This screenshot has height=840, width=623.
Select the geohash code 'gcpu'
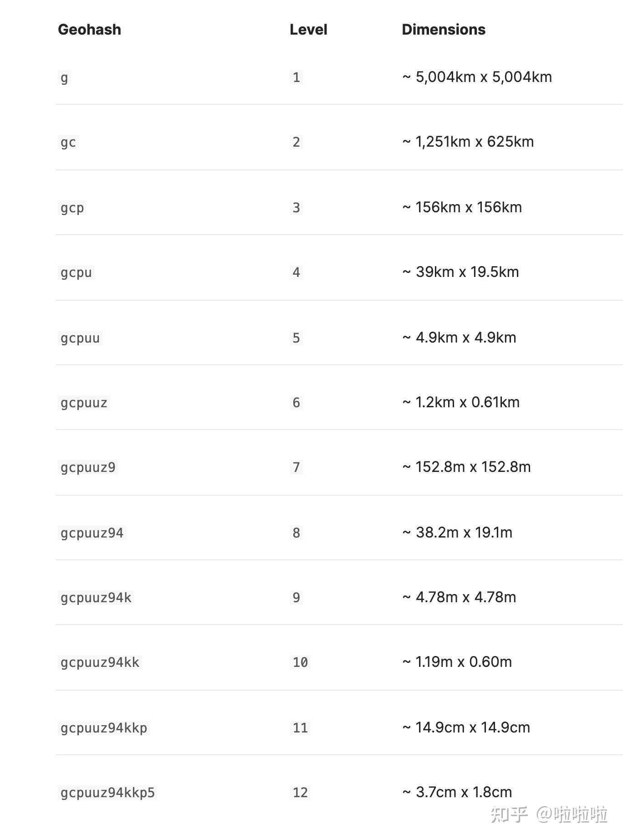coord(76,272)
